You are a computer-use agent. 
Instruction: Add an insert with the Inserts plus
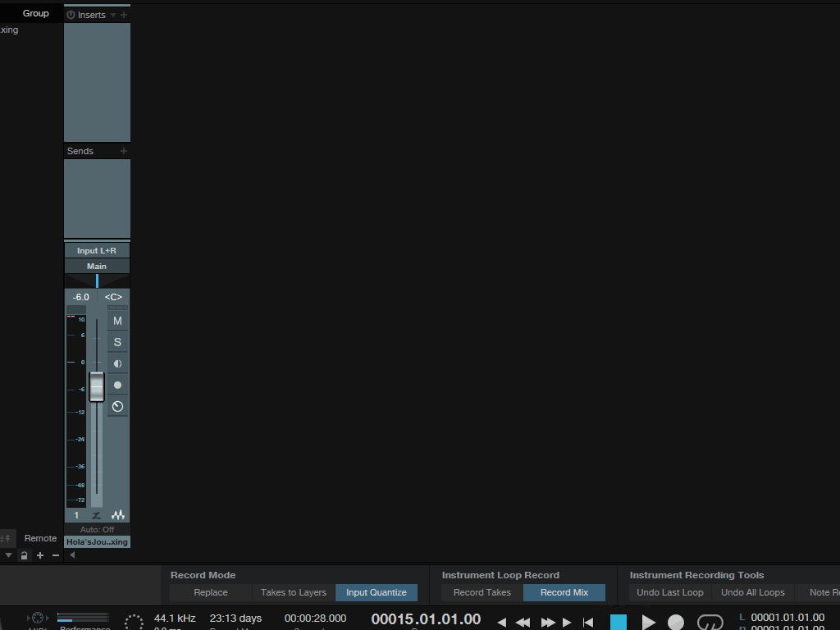124,15
